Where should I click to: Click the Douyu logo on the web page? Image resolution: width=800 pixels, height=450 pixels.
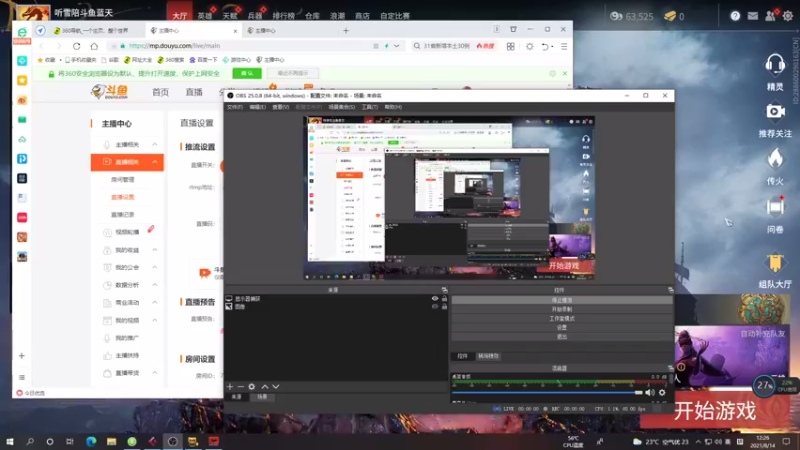click(x=110, y=92)
